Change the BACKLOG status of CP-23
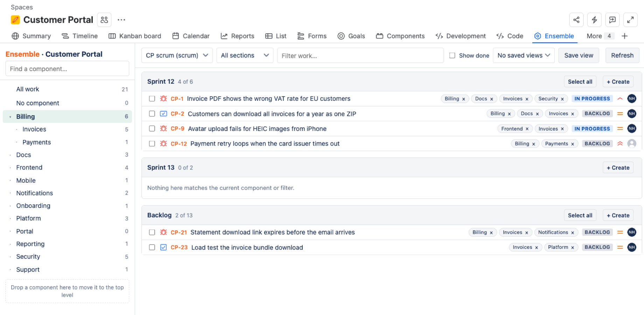The image size is (644, 315). (597, 247)
